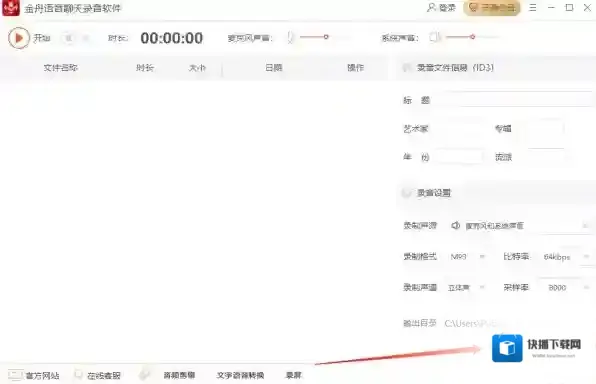Click the speaker icon in 录制声源 row
Viewport: 596px width, 384px height.
click(x=455, y=225)
